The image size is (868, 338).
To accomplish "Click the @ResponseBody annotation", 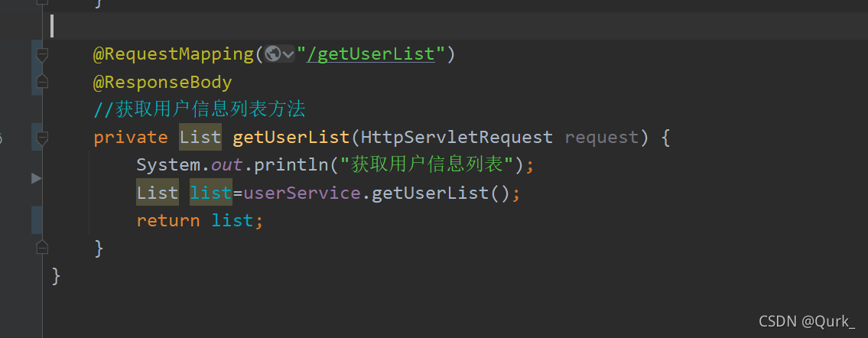I will (162, 82).
